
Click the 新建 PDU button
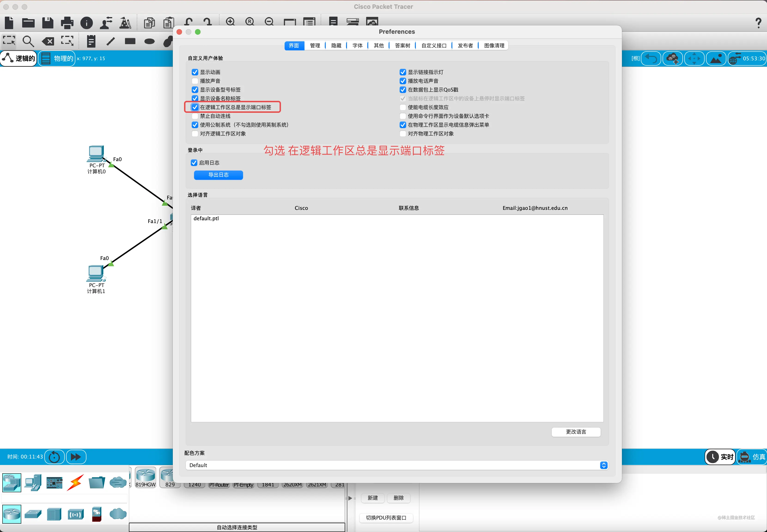372,498
